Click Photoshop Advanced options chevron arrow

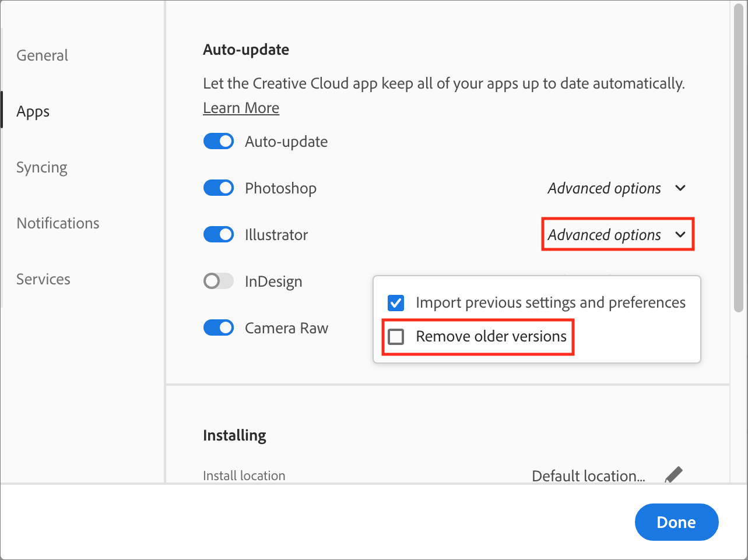(x=680, y=188)
